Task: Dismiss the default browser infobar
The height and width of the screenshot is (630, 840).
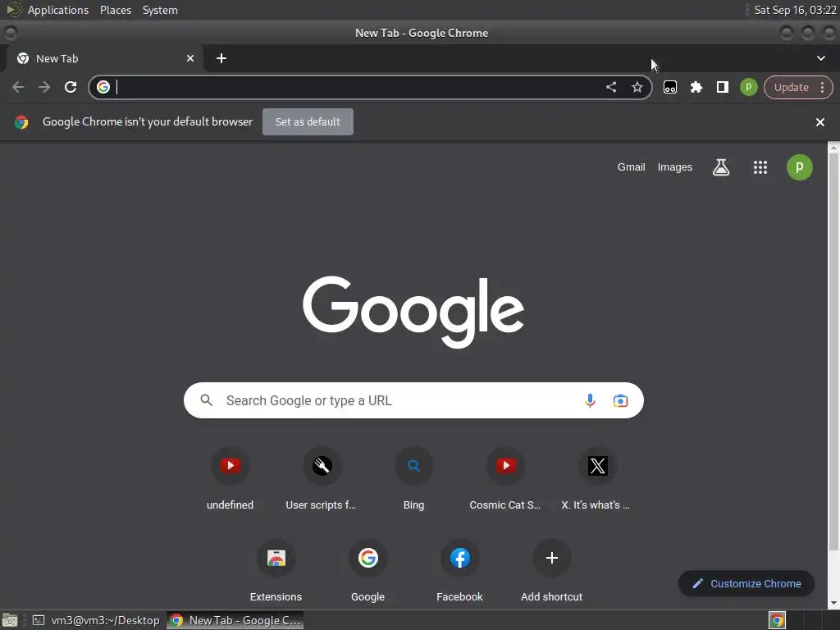Action: pyautogui.click(x=819, y=122)
